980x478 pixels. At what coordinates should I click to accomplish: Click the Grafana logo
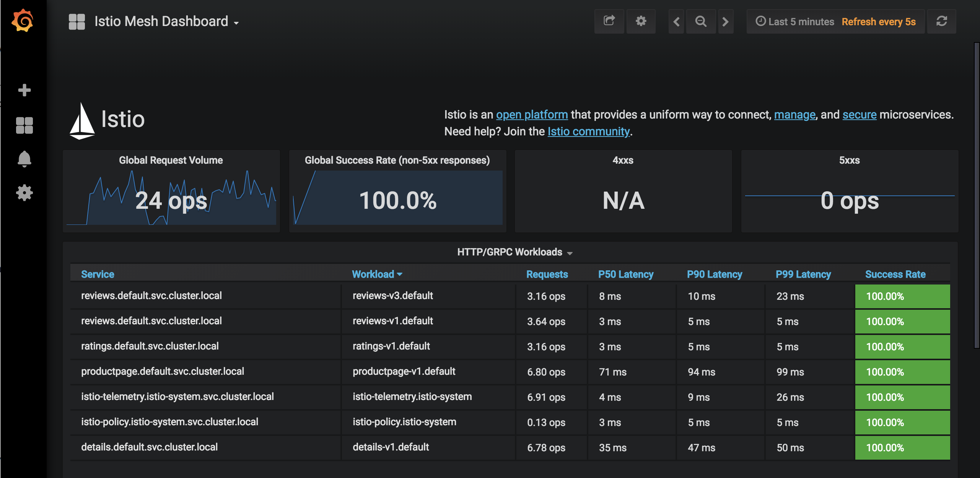pyautogui.click(x=23, y=21)
